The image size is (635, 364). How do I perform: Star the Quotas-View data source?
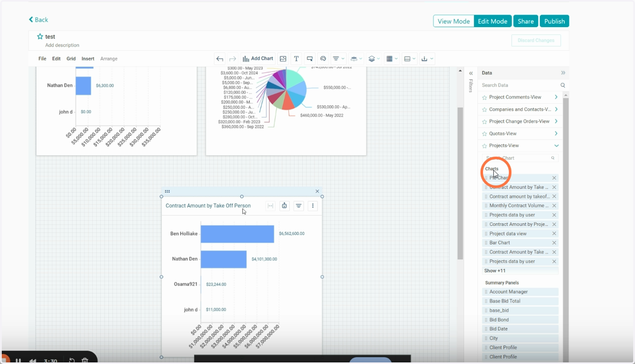pos(484,134)
